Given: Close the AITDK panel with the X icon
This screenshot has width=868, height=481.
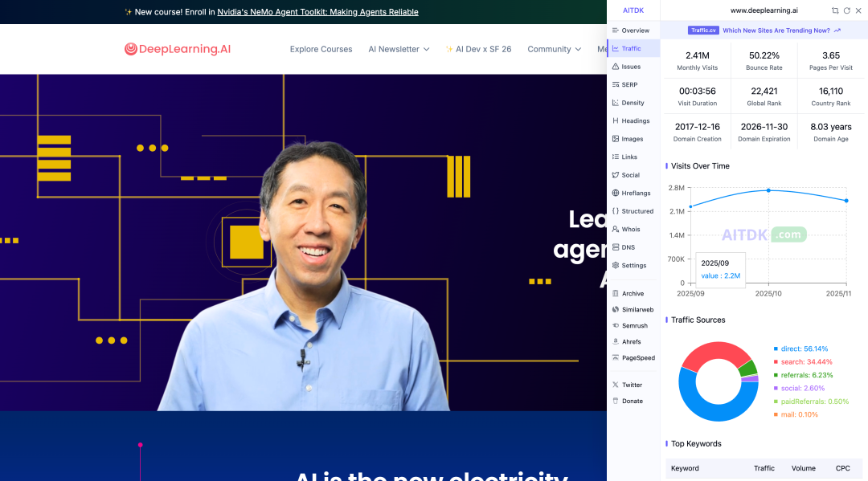Looking at the screenshot, I should tap(858, 10).
